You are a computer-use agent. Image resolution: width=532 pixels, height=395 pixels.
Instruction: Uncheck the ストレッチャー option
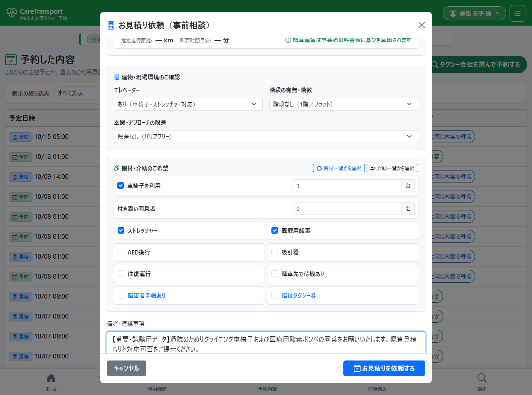point(121,230)
